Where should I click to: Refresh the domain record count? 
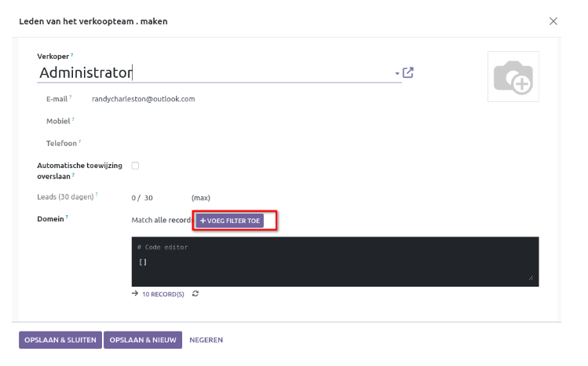pos(195,294)
